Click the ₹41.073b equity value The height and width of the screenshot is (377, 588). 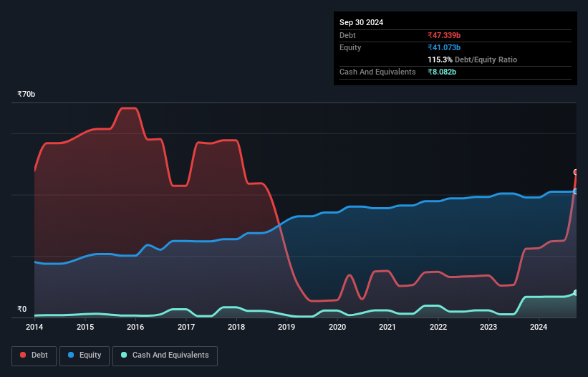444,47
